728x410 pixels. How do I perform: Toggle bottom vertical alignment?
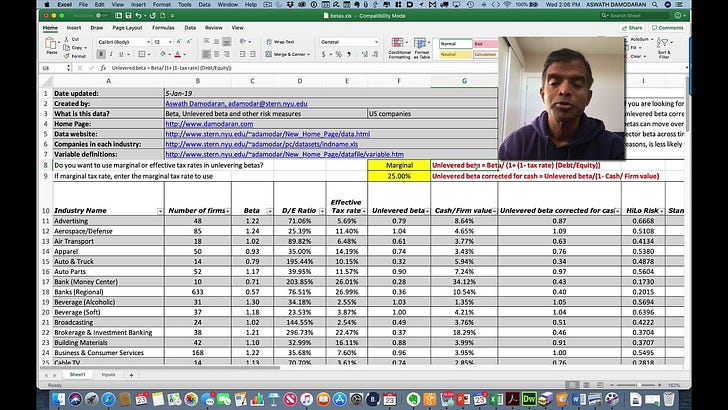227,42
